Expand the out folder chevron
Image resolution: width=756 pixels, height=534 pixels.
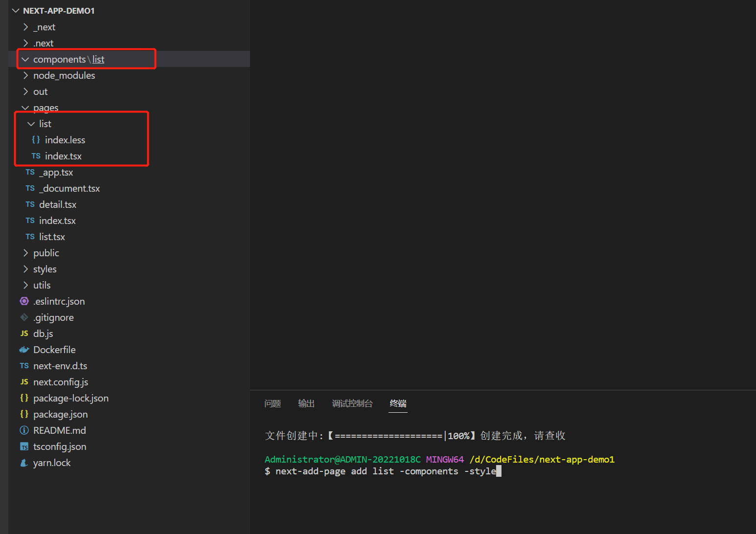coord(26,91)
